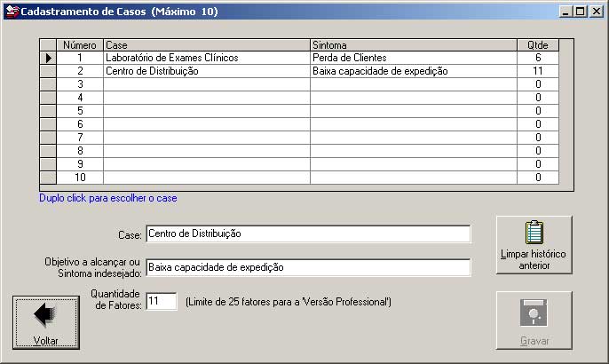Click the Objetivo ou Sintoma indesejado field
This screenshot has width=609, height=364.
tap(308, 267)
